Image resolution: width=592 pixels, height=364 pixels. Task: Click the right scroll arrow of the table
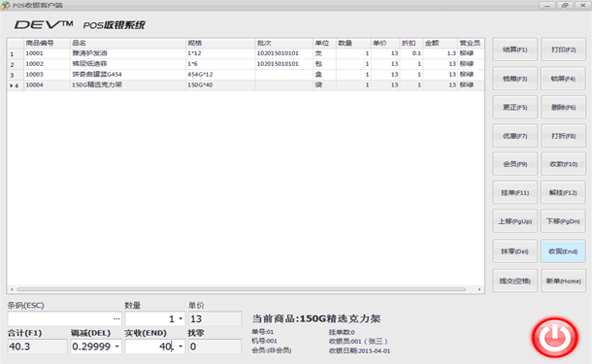pos(479,289)
